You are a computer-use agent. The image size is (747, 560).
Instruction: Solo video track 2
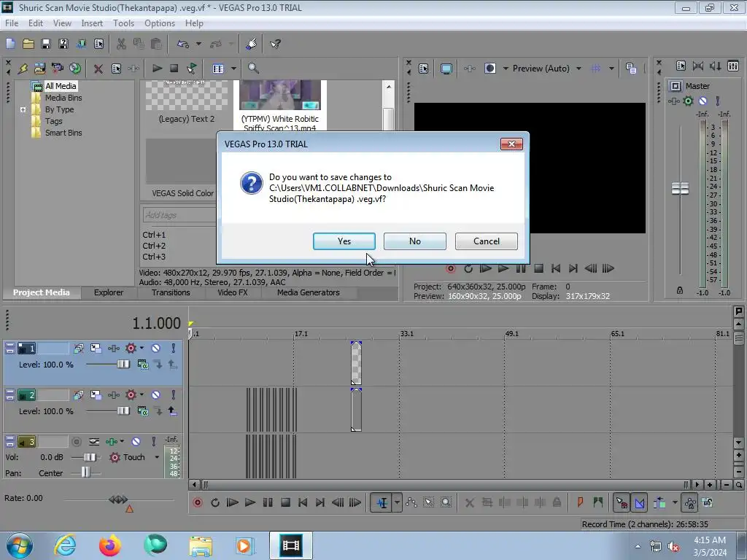173,395
